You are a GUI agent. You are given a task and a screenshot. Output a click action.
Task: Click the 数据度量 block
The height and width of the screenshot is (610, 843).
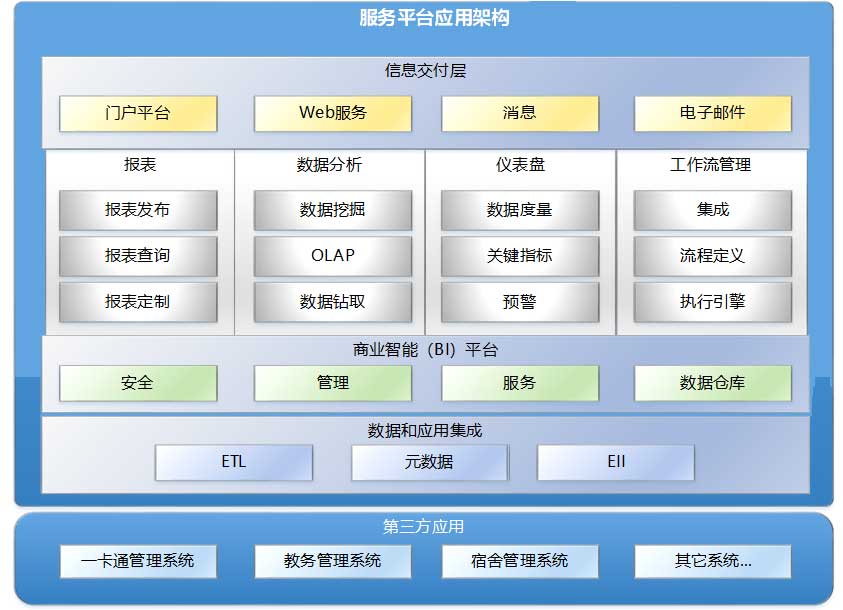520,210
